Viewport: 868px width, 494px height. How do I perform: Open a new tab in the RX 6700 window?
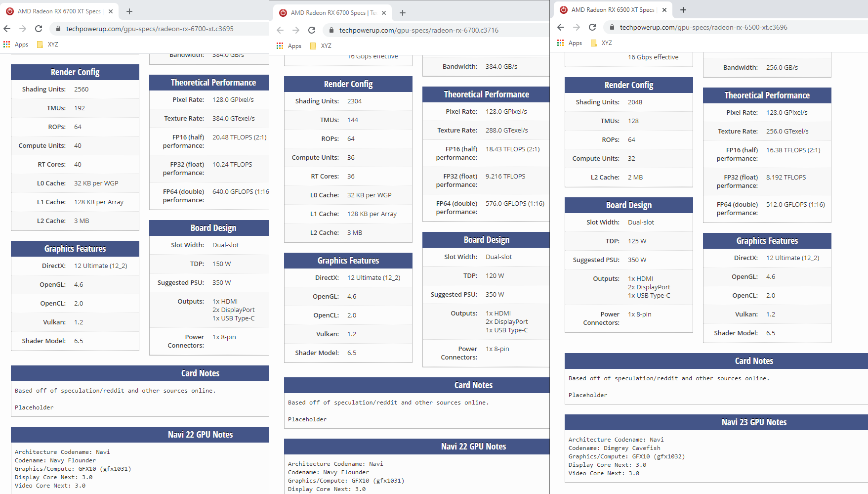point(403,13)
